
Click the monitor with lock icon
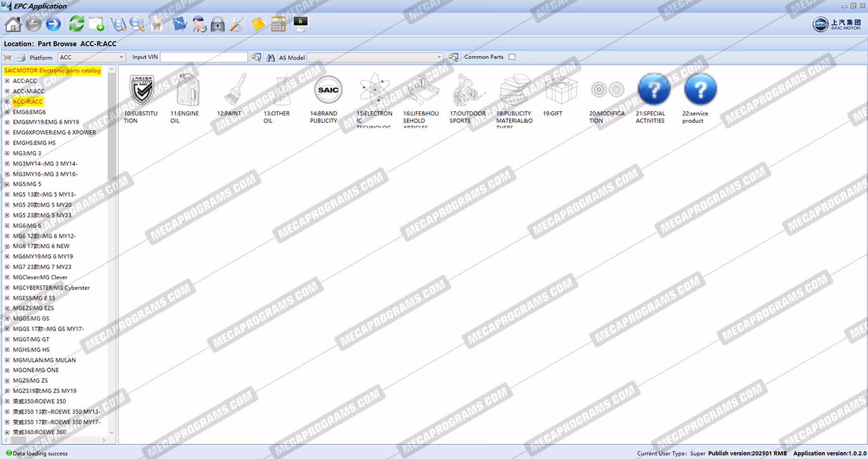[301, 24]
